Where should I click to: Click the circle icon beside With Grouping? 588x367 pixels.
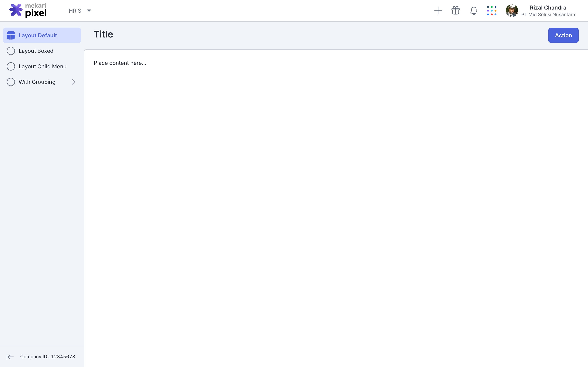(11, 82)
